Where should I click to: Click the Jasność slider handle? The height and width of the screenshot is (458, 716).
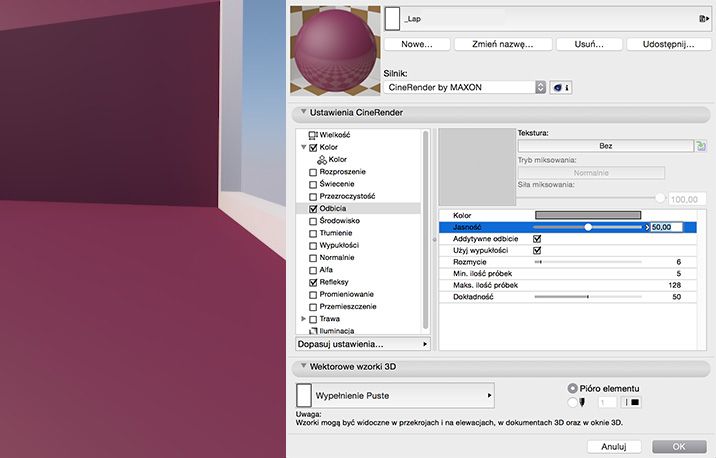tap(588, 227)
